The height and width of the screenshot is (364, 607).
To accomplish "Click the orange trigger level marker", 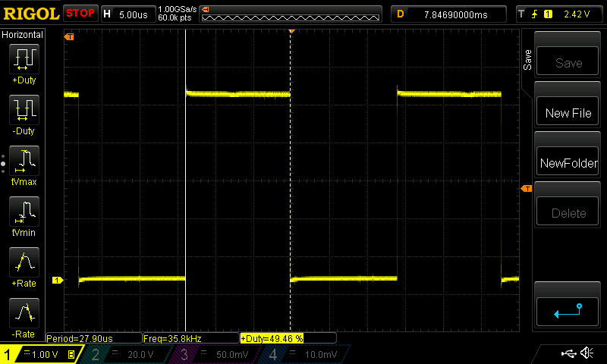I will [524, 188].
